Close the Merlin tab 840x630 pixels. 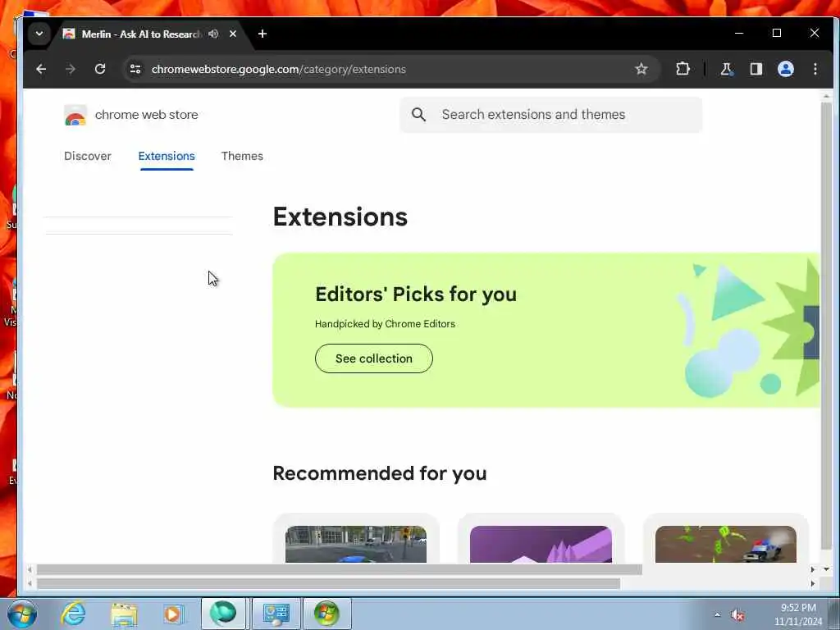233,34
